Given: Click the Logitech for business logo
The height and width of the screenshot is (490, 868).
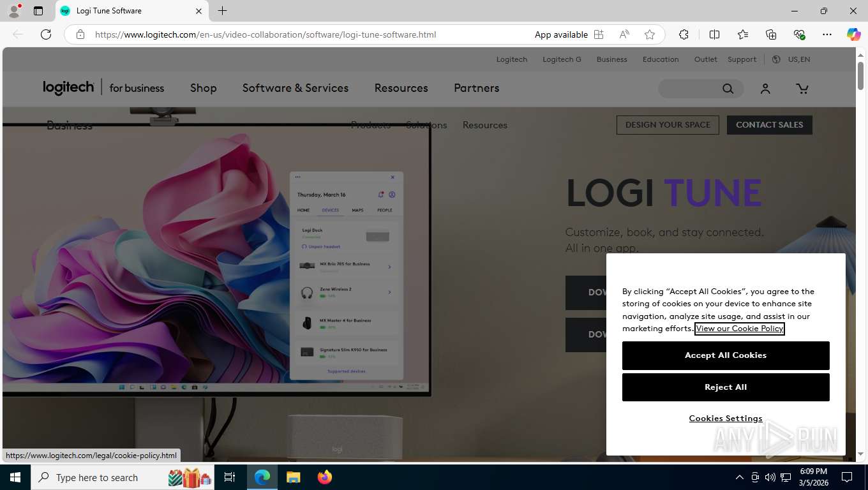Looking at the screenshot, I should click(103, 87).
